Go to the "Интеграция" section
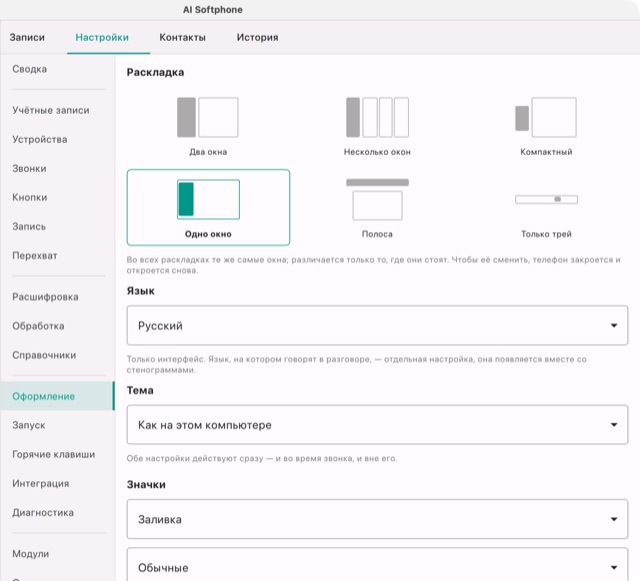Viewport: 640px width, 581px height. point(58,483)
